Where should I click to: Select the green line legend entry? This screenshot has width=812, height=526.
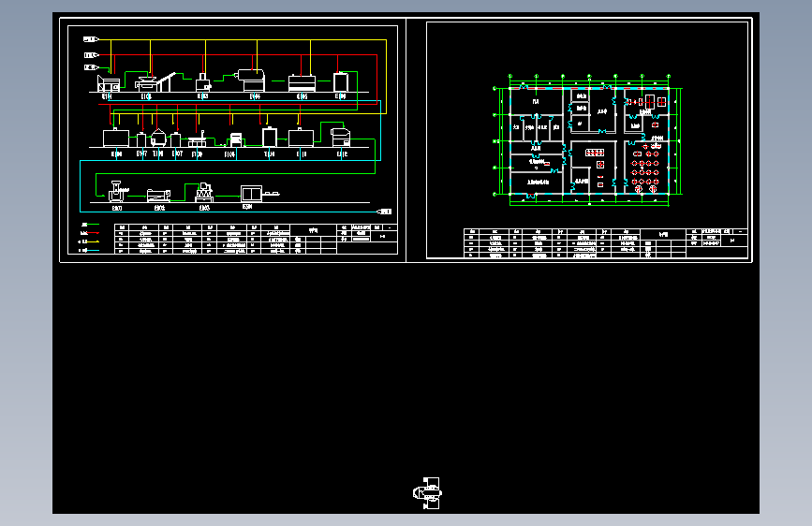point(90,225)
